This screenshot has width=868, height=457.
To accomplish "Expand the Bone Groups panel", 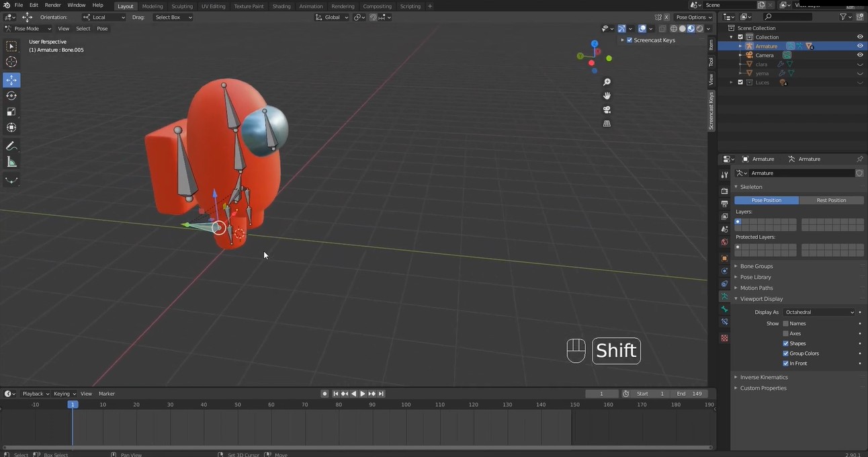I will [x=756, y=266].
